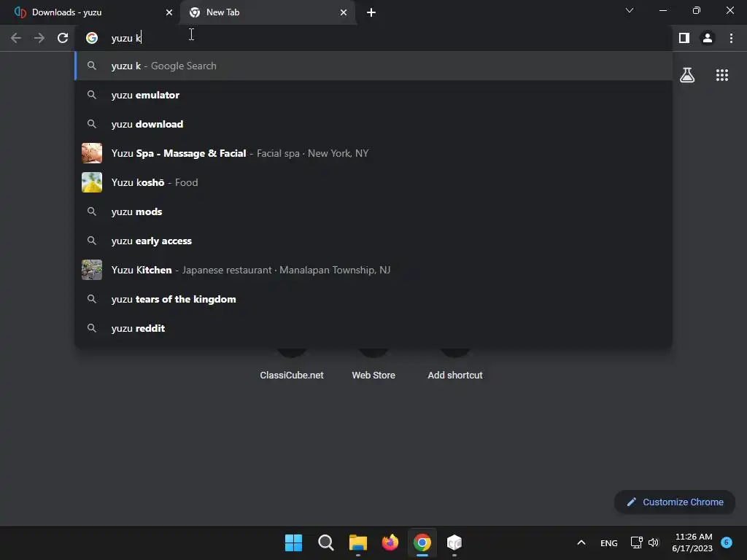Click the Chrome taskbar icon
This screenshot has height=560, width=747.
click(x=422, y=542)
